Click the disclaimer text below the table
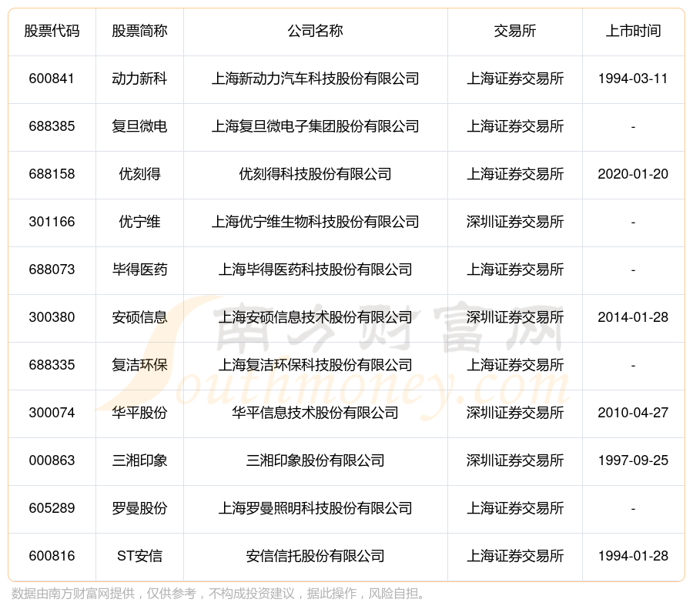 [x=219, y=594]
